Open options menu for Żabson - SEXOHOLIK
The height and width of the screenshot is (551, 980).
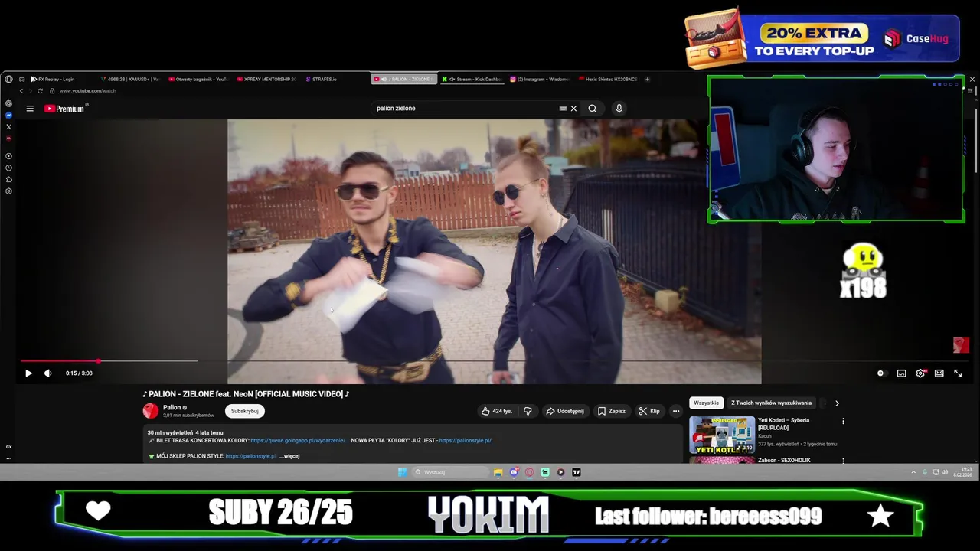point(843,461)
